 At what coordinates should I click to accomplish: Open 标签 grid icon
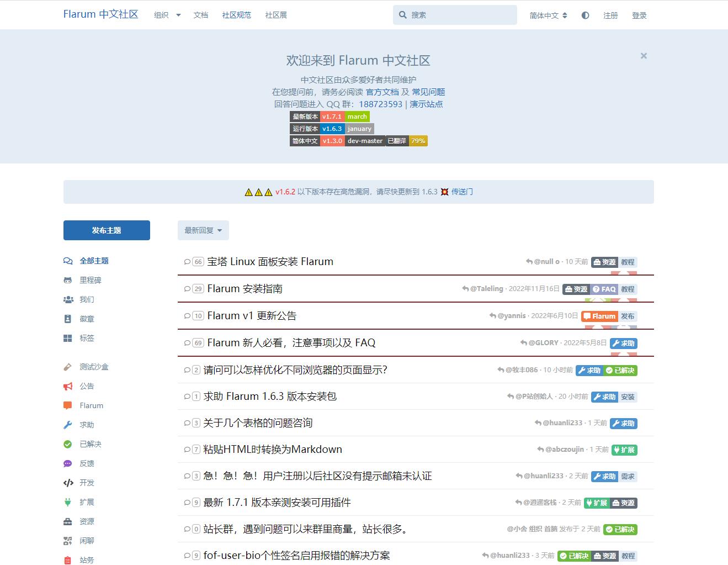pyautogui.click(x=68, y=338)
